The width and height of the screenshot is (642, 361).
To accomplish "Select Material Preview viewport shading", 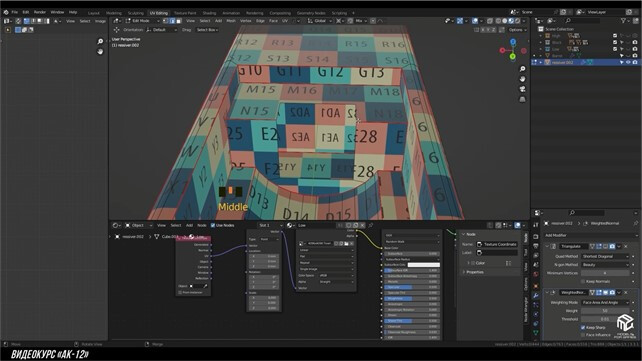I will [511, 20].
